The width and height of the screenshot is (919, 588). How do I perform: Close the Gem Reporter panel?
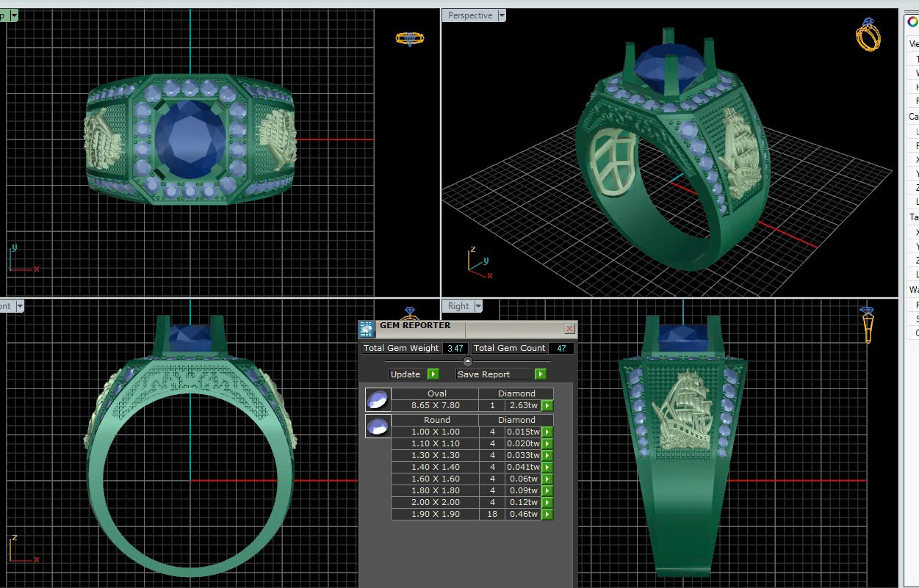[x=569, y=329]
